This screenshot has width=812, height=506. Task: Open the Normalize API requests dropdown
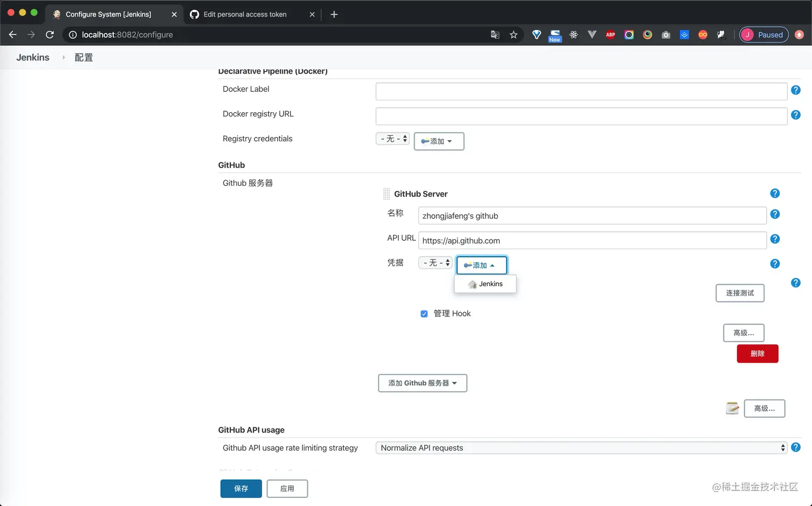(x=582, y=448)
